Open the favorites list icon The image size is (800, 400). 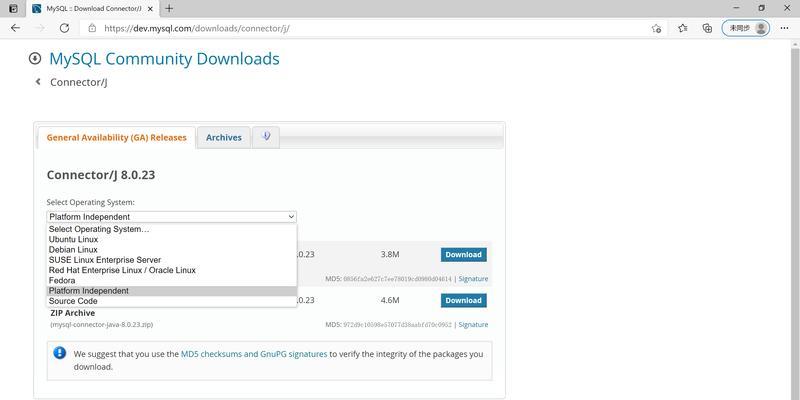(x=683, y=28)
